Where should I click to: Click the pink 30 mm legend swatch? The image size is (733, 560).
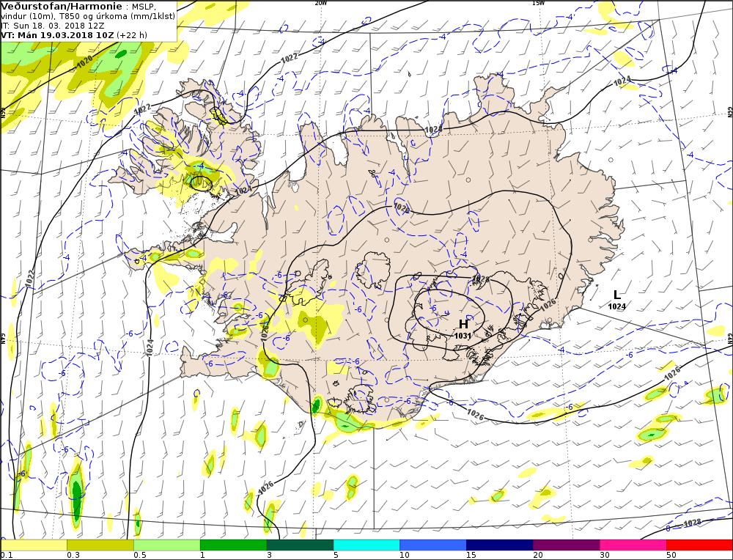[633, 545]
